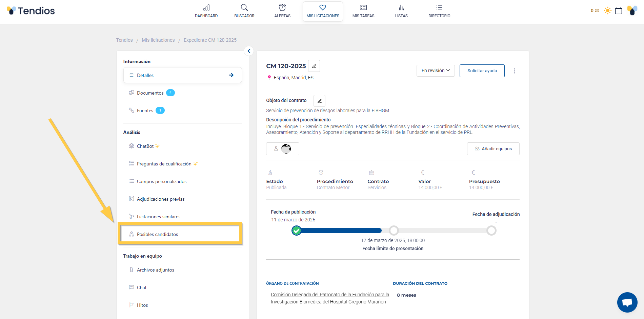This screenshot has width=644, height=319.
Task: Click the Solicitar ayuda button
Action: pyautogui.click(x=482, y=71)
